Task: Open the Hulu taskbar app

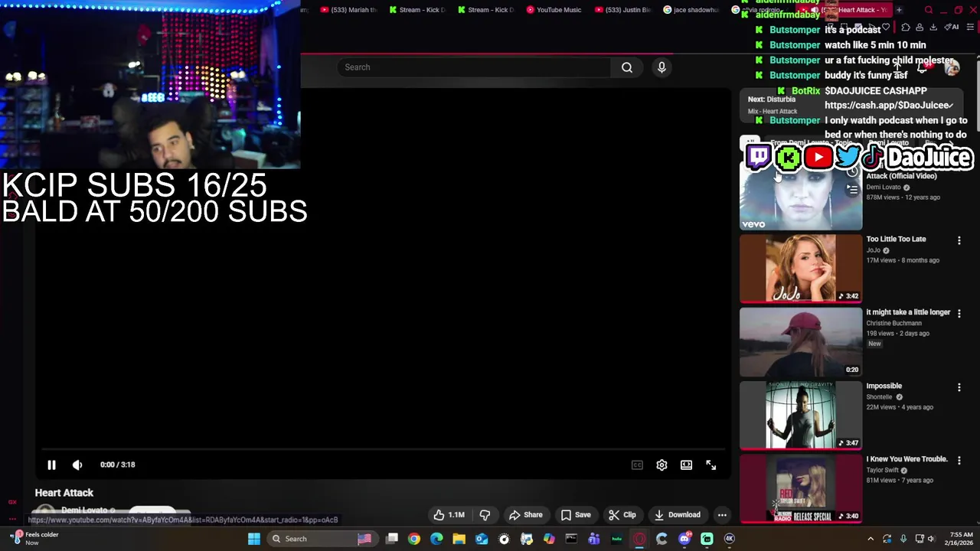Action: [616, 539]
